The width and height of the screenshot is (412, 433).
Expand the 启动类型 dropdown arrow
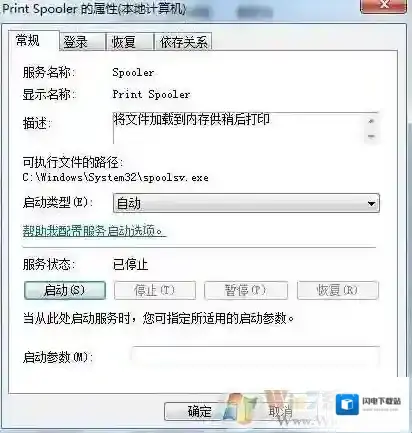pos(371,203)
